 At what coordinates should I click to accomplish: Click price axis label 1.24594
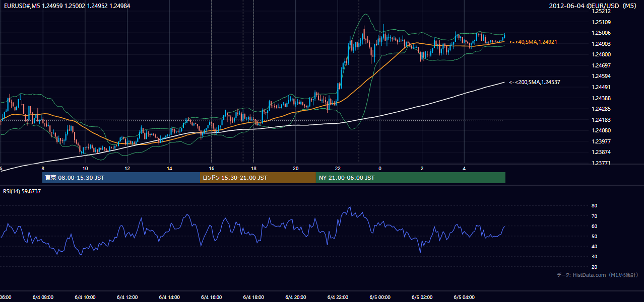coord(601,76)
